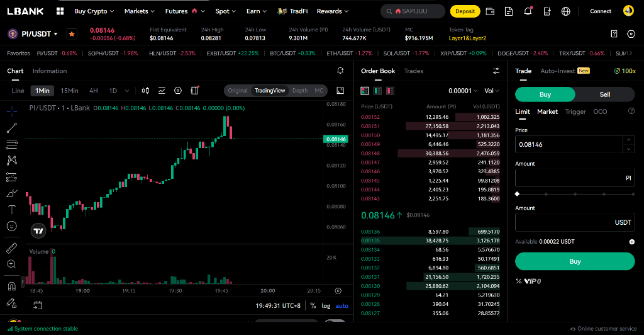Open the emoji icons tool
Image resolution: width=644 pixels, height=335 pixels.
12,226
